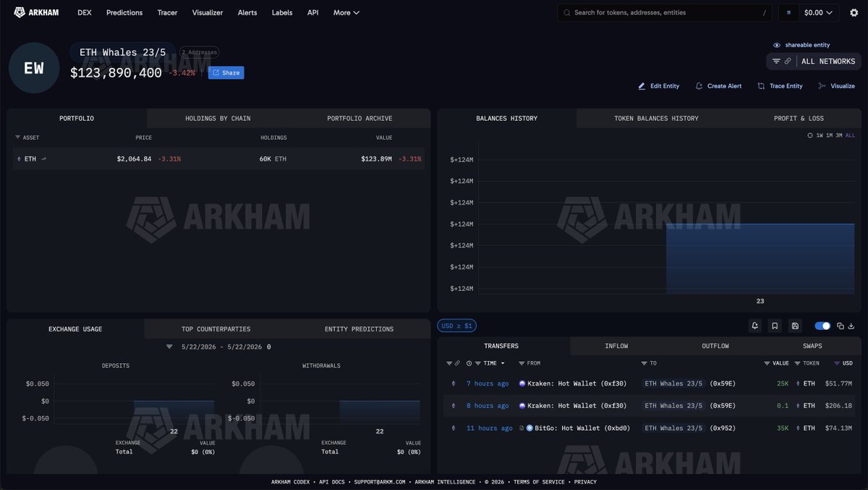Open the ALL NETWORKS selector

pyautogui.click(x=828, y=62)
